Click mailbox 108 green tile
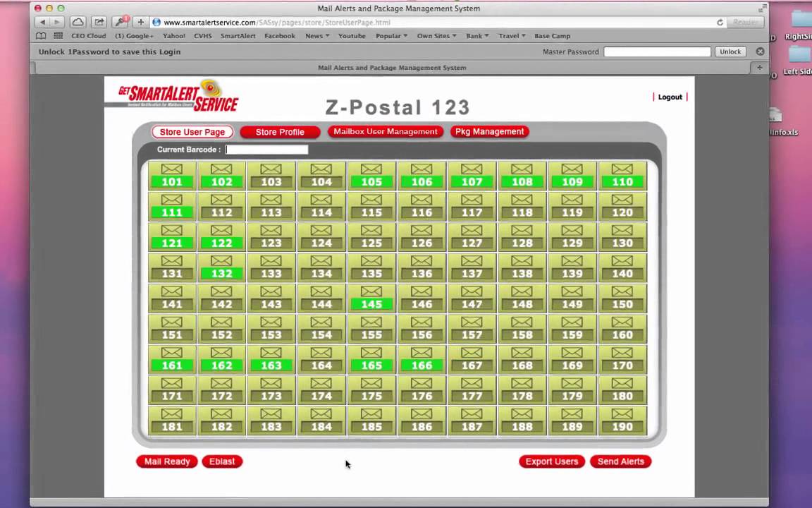Viewport: 812px width, 508px height. click(x=522, y=176)
